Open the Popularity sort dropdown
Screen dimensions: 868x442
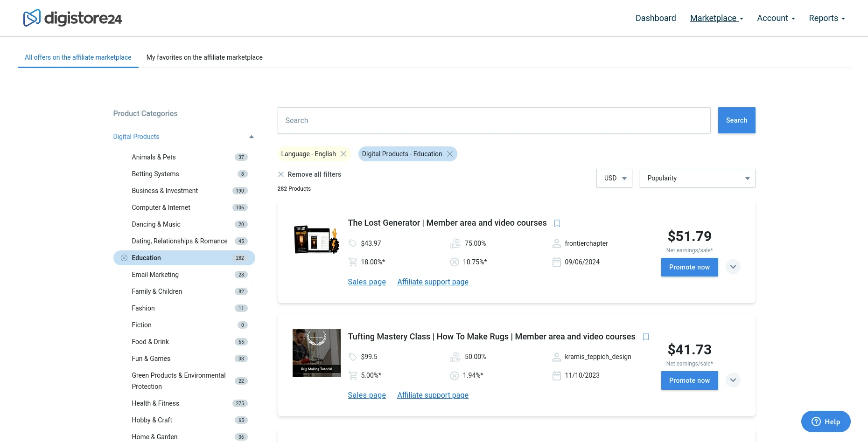[x=696, y=178]
